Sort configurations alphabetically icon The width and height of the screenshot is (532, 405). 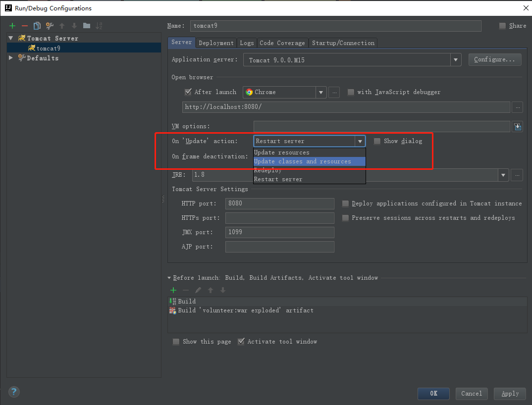coord(99,26)
